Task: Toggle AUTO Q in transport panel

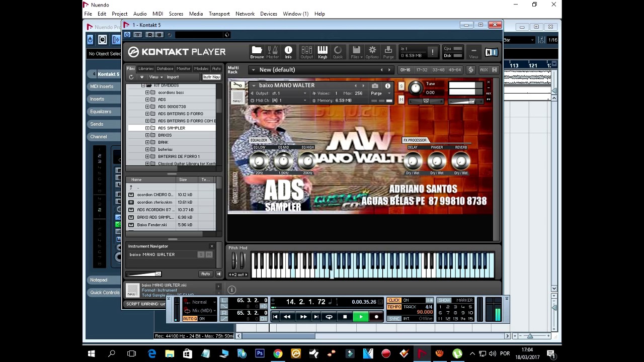Action: click(190, 319)
